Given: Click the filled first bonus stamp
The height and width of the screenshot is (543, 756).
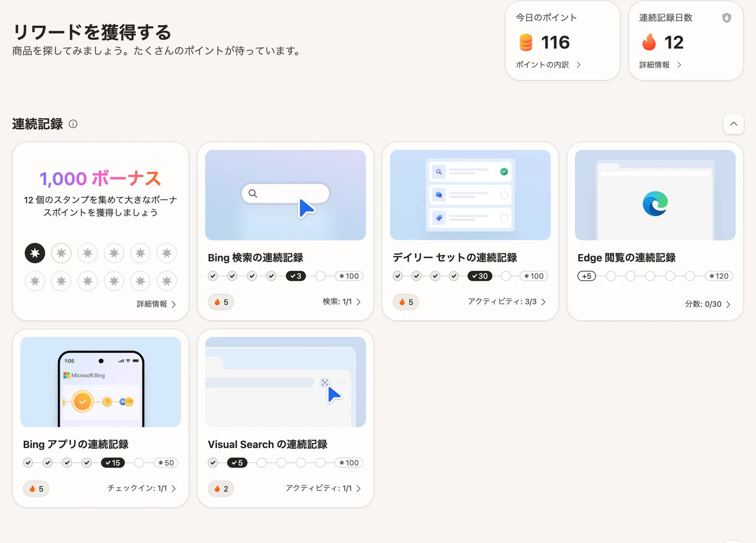Looking at the screenshot, I should 35,253.
